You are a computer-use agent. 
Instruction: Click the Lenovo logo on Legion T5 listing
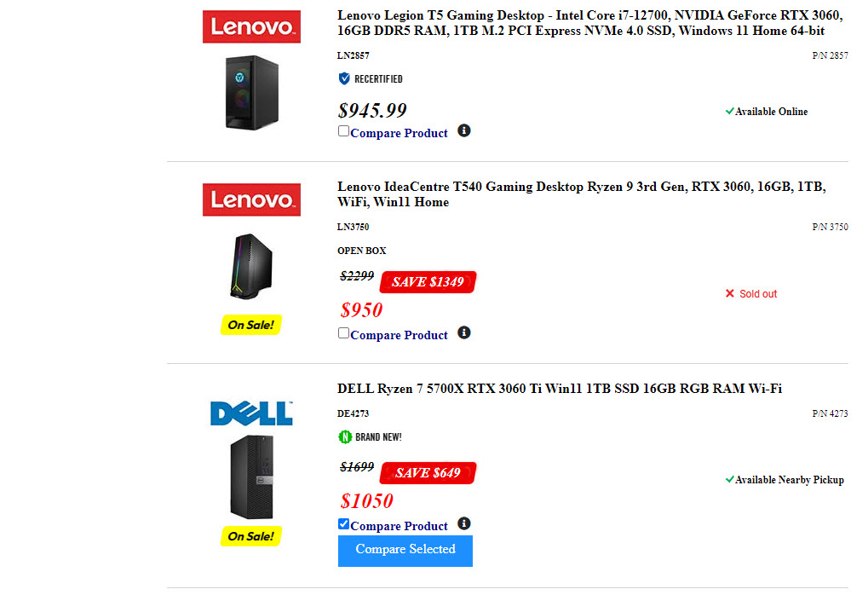tap(251, 26)
